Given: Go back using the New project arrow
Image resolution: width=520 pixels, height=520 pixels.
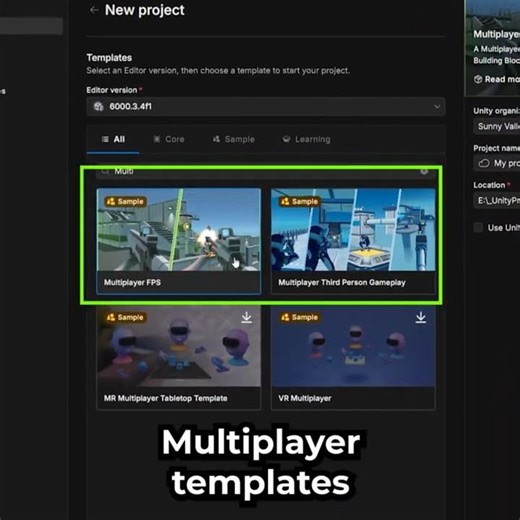Looking at the screenshot, I should [94, 10].
